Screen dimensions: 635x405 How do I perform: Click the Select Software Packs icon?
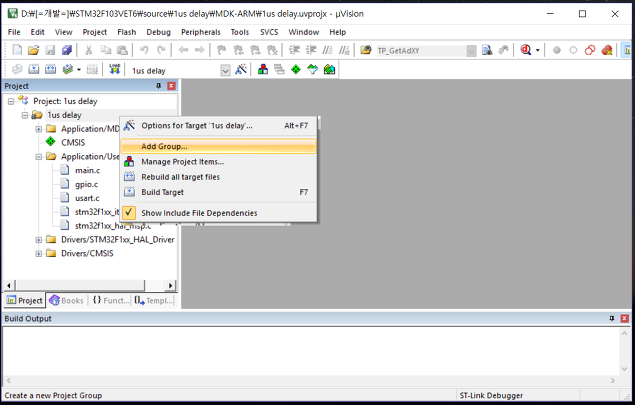pyautogui.click(x=313, y=70)
